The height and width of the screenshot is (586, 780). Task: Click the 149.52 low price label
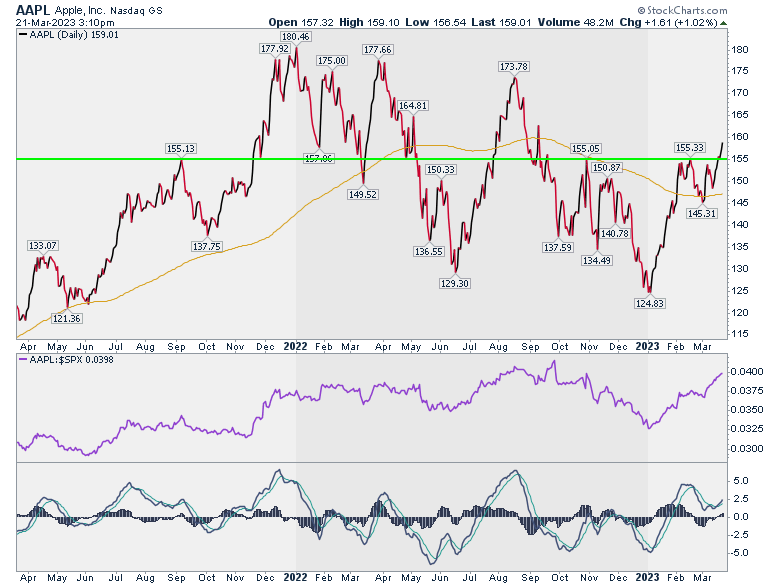click(363, 195)
